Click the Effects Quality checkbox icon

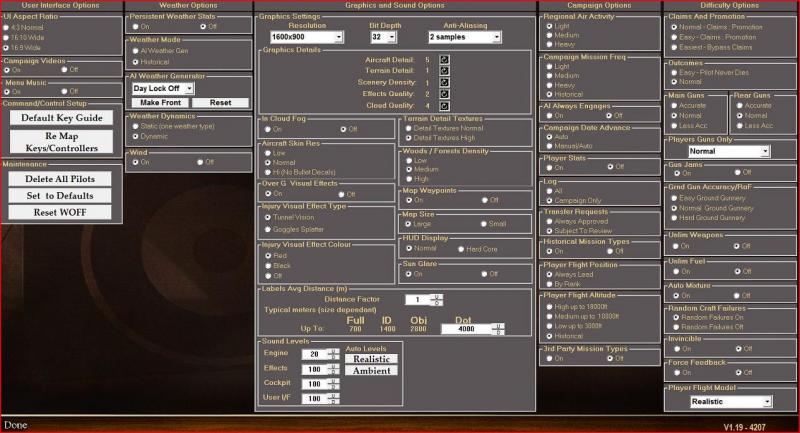point(444,94)
